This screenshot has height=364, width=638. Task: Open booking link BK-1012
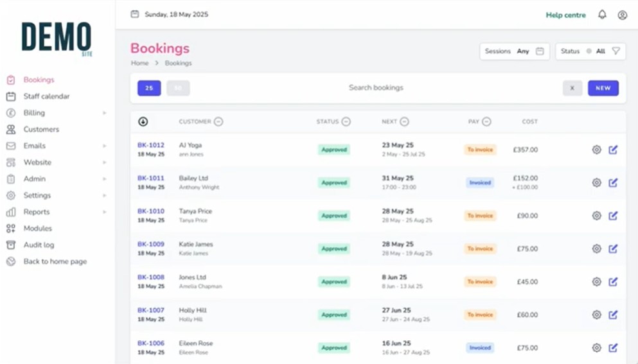pyautogui.click(x=150, y=145)
